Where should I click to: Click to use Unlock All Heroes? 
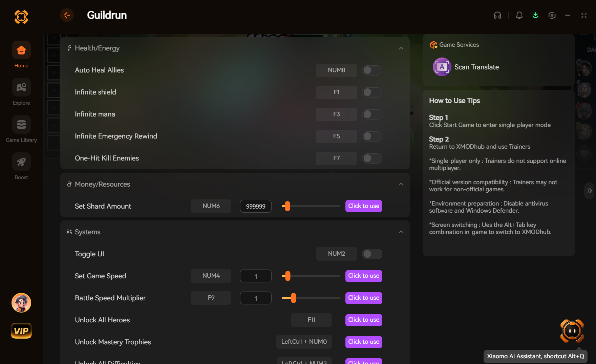pos(364,320)
